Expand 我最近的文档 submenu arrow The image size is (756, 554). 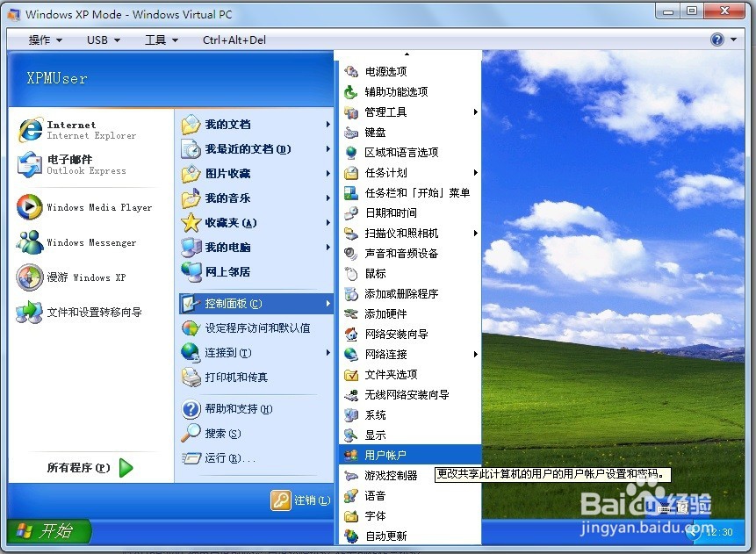coord(328,149)
